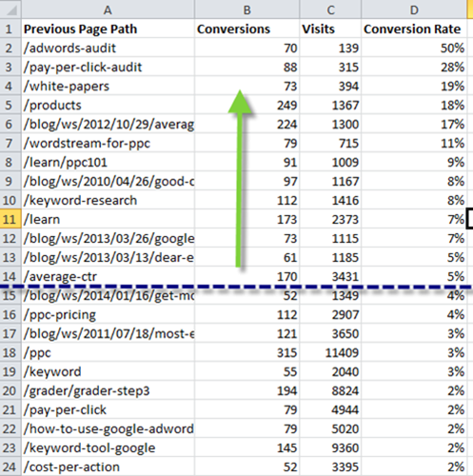473x476 pixels.
Task: Select the /blog/ws/2013/03/13/dear-e cell
Action: [108, 257]
